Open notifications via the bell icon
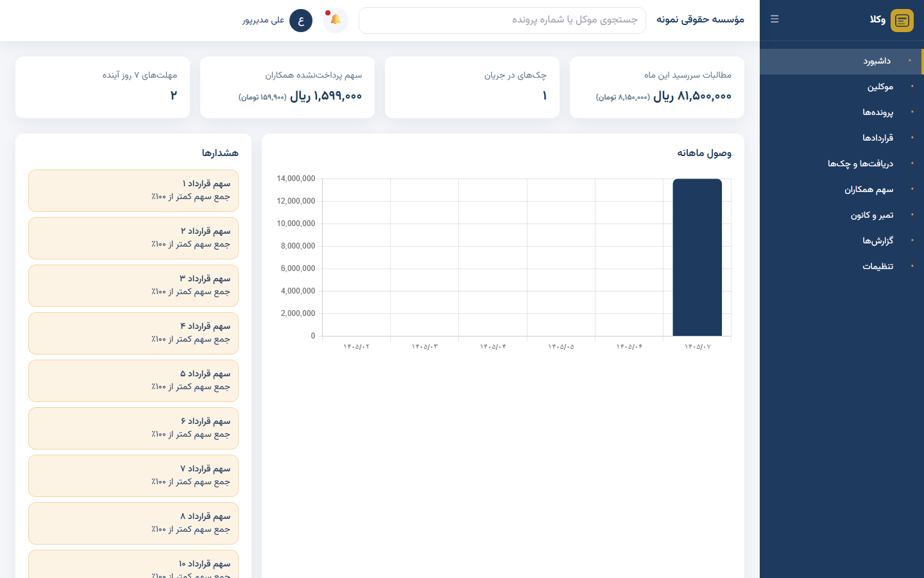Image resolution: width=924 pixels, height=578 pixels. [336, 21]
